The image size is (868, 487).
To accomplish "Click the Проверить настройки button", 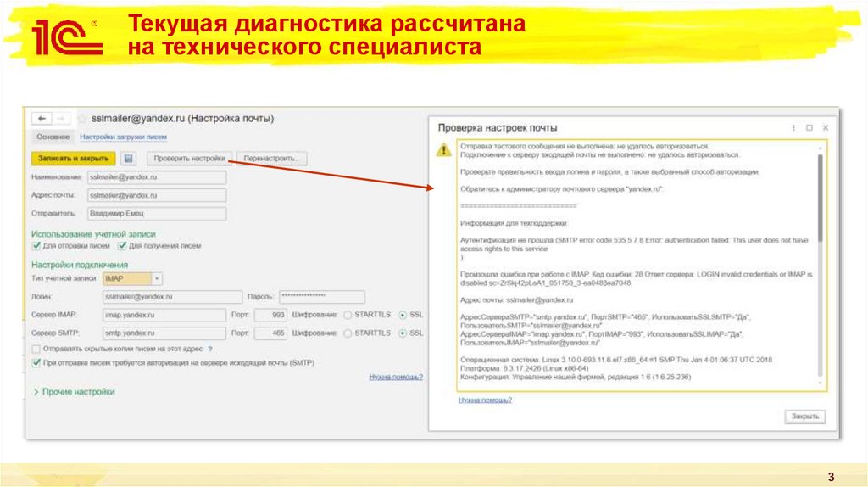I will click(x=189, y=159).
